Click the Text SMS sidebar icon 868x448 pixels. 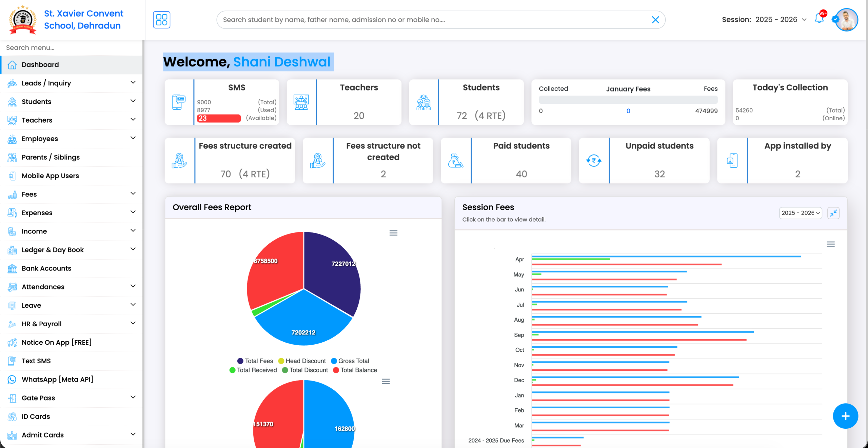point(12,361)
